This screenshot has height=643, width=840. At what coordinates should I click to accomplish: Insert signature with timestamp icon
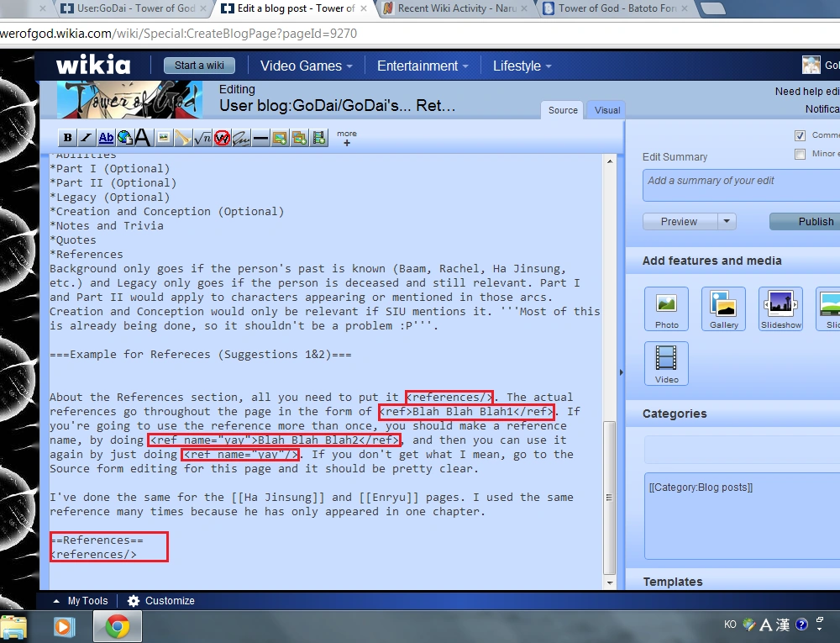click(x=241, y=138)
